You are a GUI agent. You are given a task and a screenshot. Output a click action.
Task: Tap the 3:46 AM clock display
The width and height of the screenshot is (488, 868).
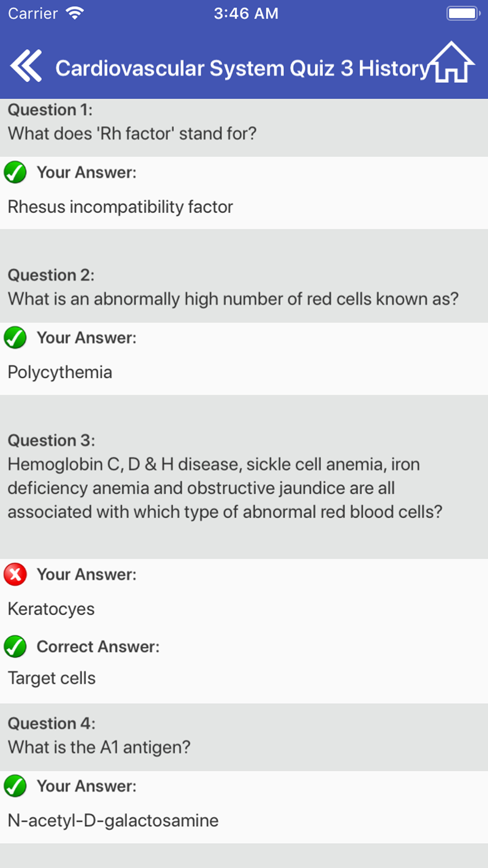(x=246, y=13)
